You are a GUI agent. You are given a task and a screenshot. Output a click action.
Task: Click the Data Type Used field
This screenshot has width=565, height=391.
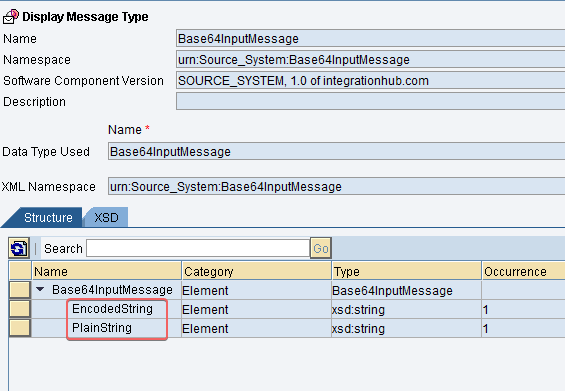click(336, 151)
